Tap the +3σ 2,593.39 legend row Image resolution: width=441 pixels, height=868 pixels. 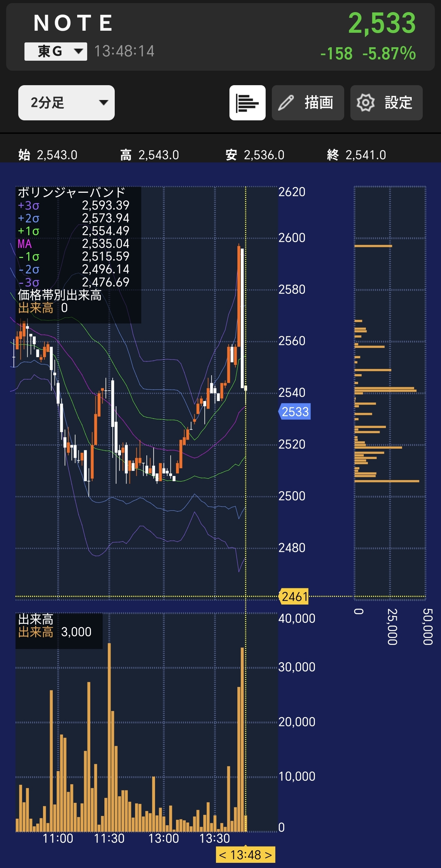tap(73, 206)
